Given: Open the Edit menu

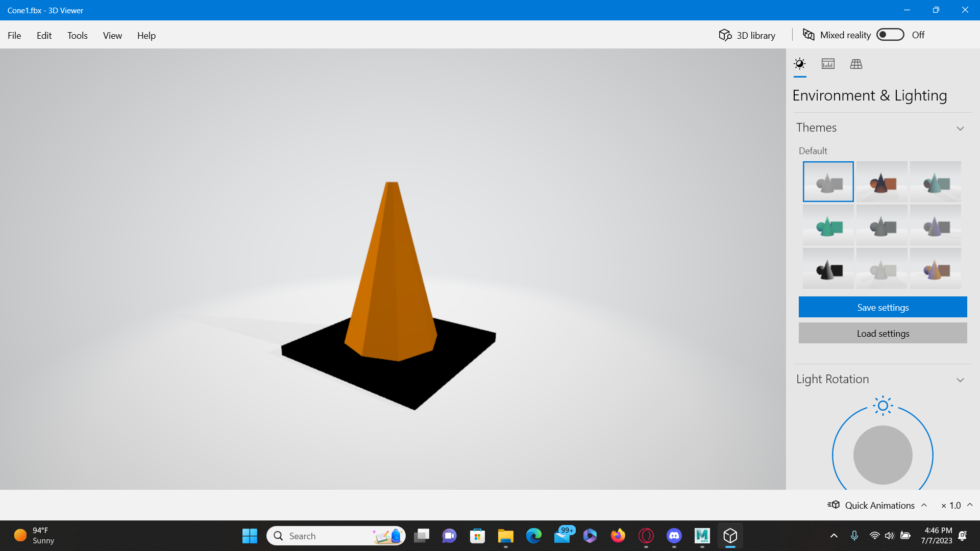Looking at the screenshot, I should [44, 35].
